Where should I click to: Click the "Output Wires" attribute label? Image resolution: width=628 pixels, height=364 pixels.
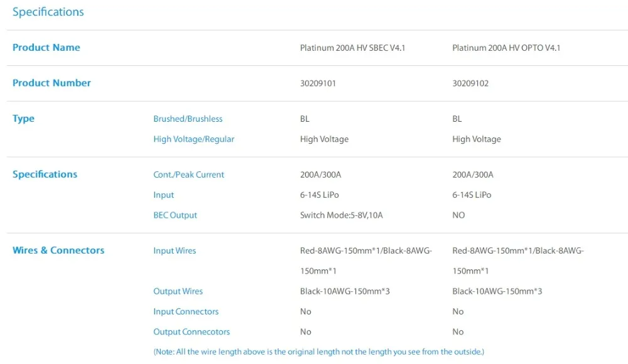coord(178,291)
